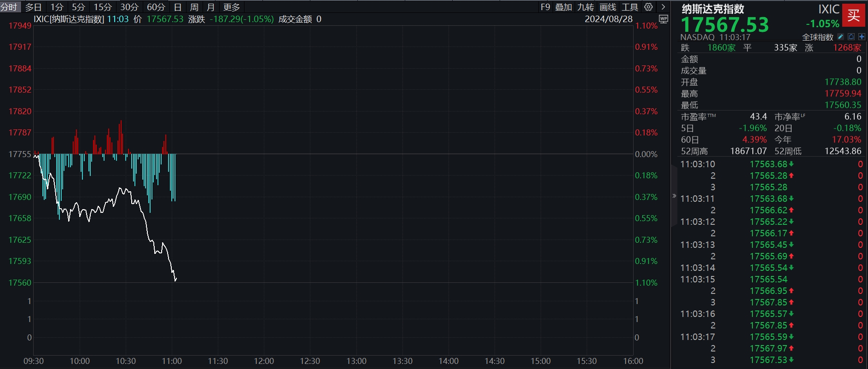Click the 最低 value 17560.35
Viewport: 868px width, 369px height.
click(x=843, y=105)
